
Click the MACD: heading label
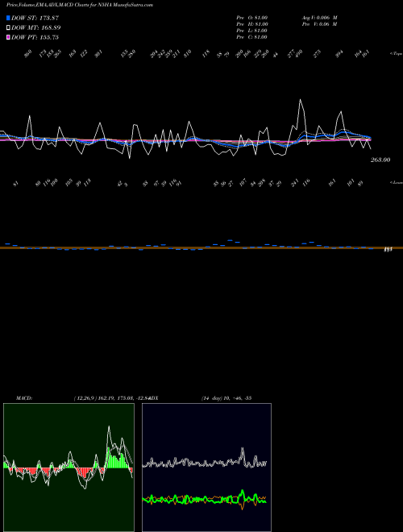click(24, 398)
